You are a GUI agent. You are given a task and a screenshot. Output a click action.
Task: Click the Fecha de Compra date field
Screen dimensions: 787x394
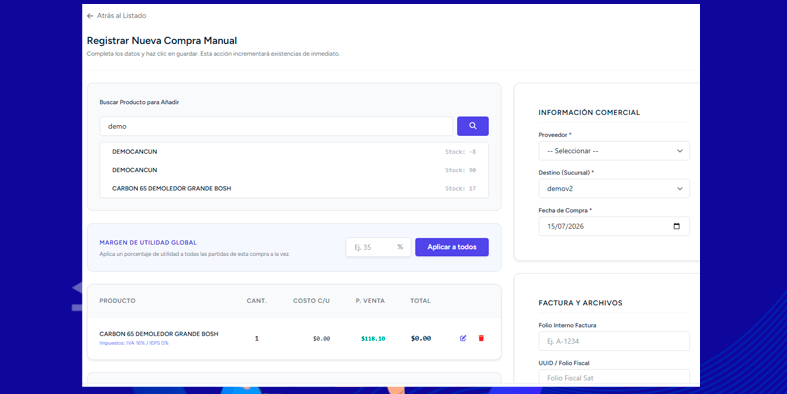pyautogui.click(x=614, y=226)
